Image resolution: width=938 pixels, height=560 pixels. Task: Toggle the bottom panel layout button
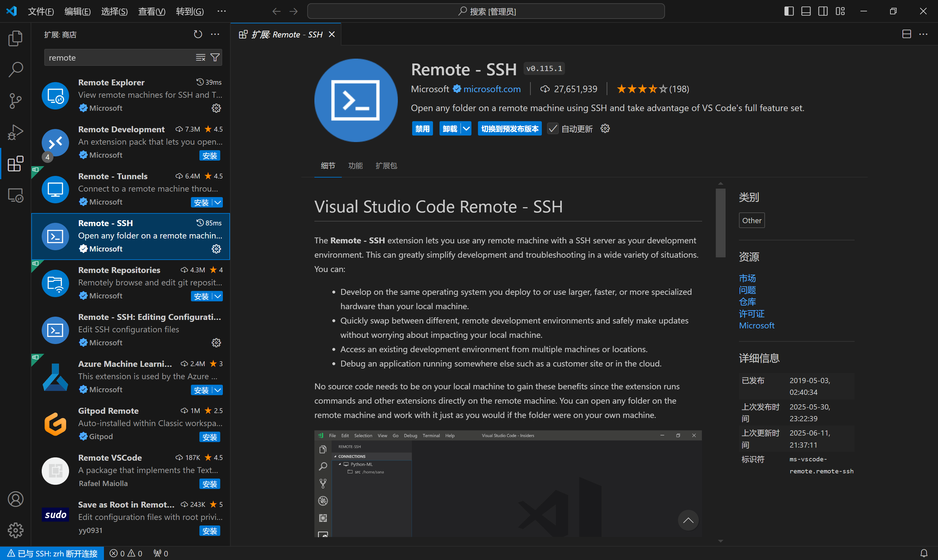coord(806,11)
